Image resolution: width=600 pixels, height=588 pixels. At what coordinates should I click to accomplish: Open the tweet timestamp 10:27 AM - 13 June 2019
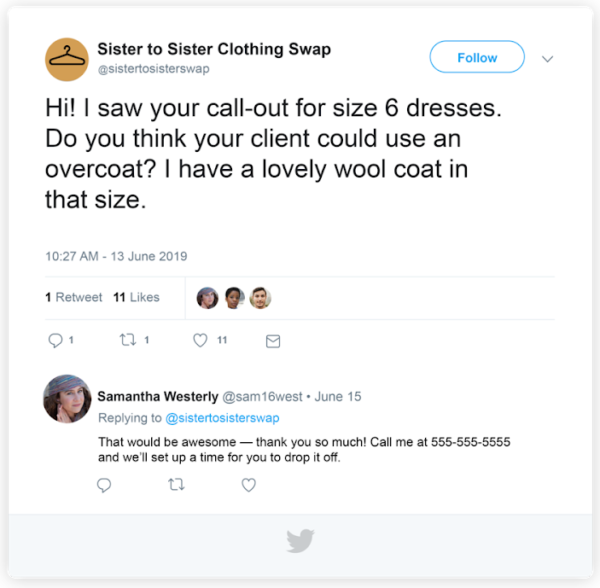tap(116, 256)
